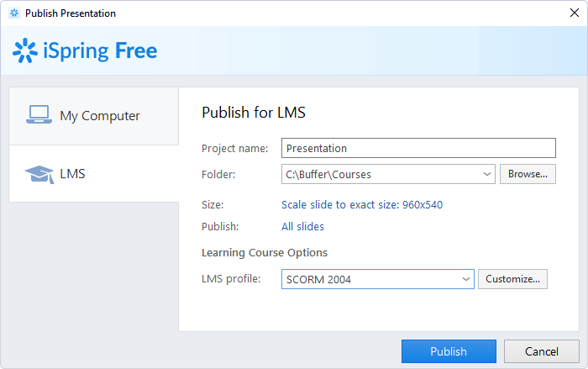Screen dimensions: 588x369
Task: Click the Learning Course Options label
Action: pyautogui.click(x=265, y=253)
